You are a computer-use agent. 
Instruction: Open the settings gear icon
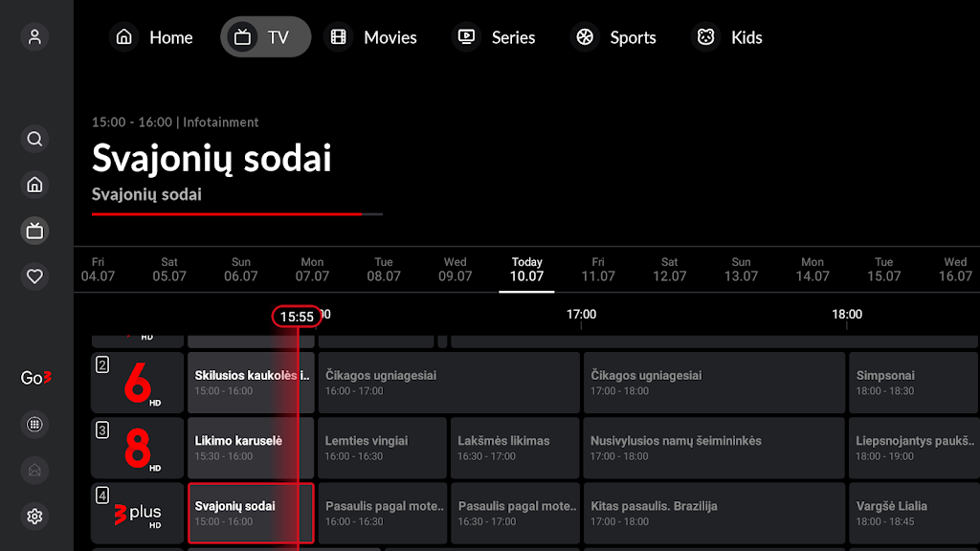[x=35, y=517]
